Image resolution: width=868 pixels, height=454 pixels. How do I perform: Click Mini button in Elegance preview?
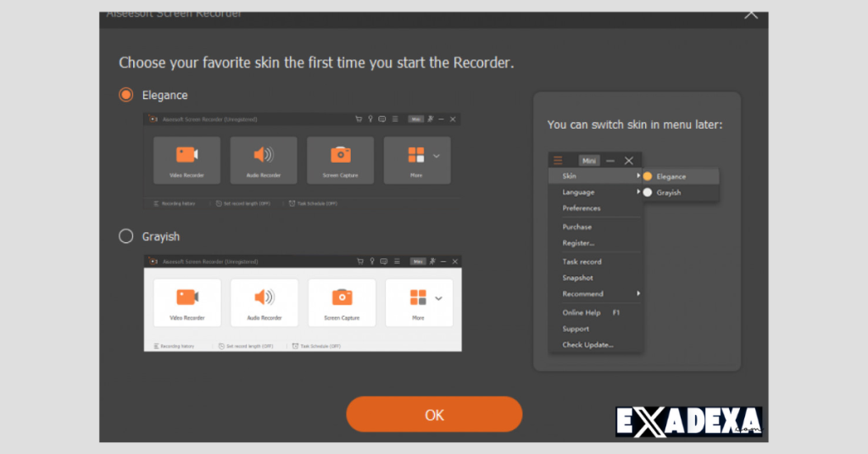pyautogui.click(x=415, y=119)
